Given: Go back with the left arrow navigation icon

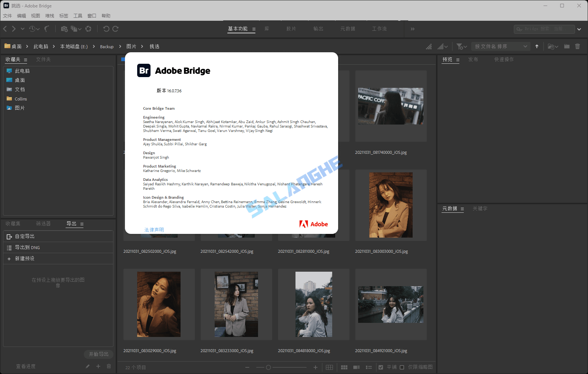Looking at the screenshot, I should (x=5, y=29).
